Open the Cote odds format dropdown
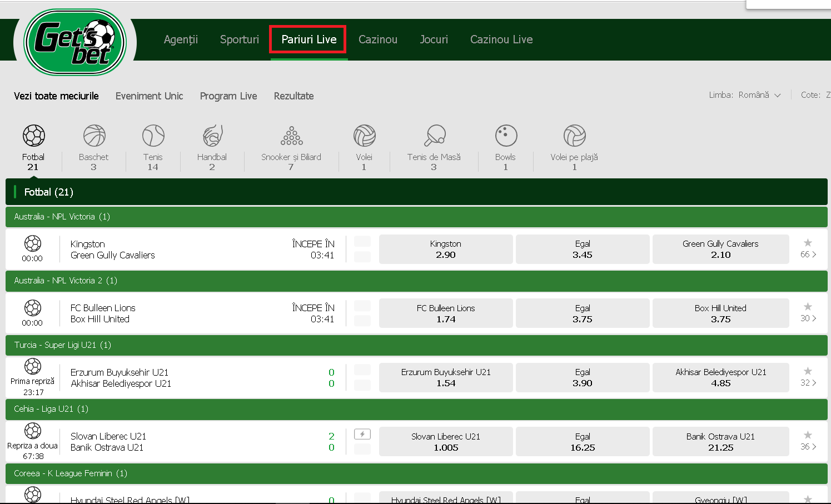The height and width of the screenshot is (504, 831). coord(815,95)
